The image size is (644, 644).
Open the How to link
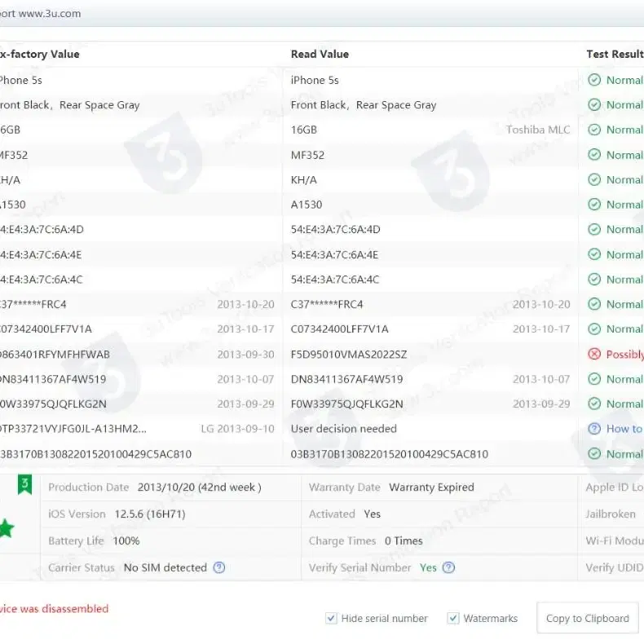pos(624,429)
